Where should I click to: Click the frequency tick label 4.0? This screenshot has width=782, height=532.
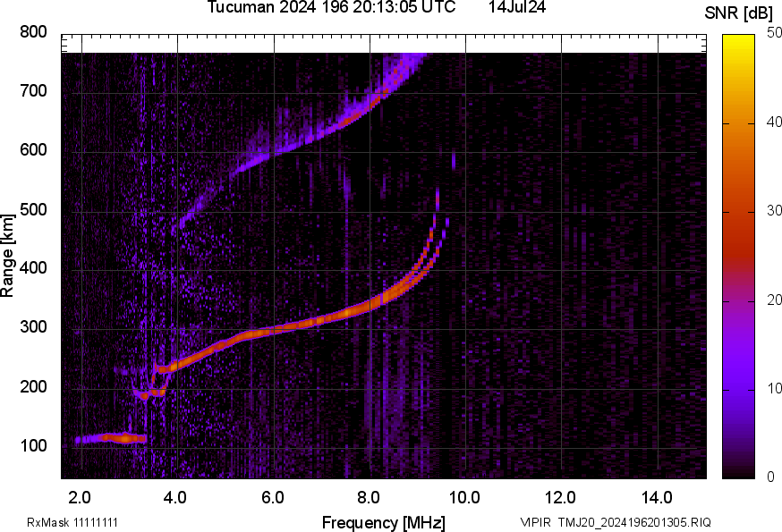175,498
